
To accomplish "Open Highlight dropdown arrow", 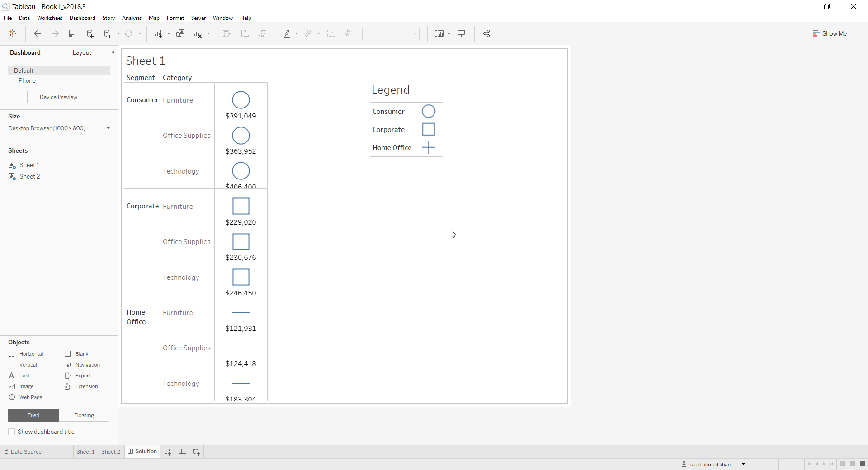I will [x=297, y=33].
